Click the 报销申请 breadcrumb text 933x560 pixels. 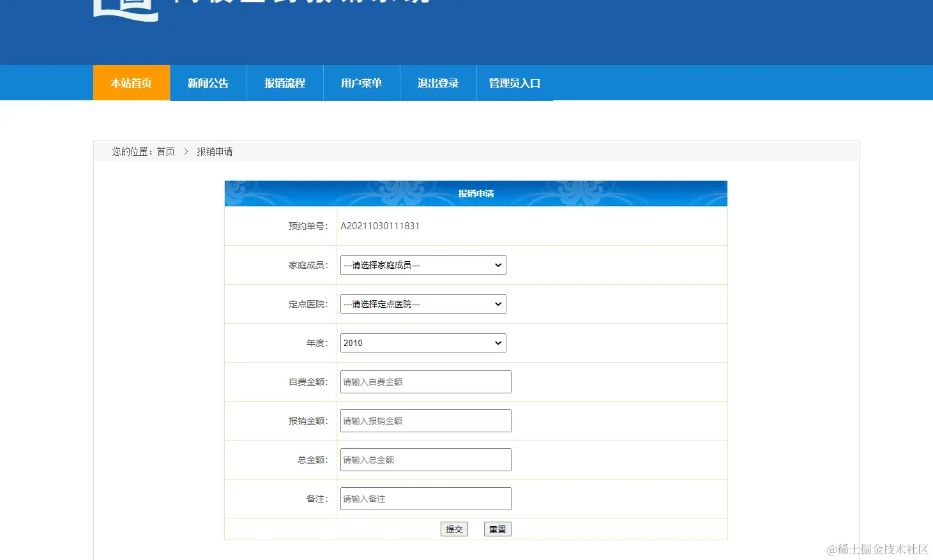pos(215,151)
